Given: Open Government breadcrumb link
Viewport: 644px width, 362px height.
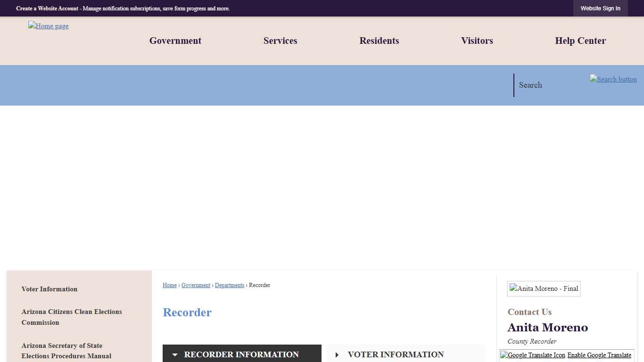Looking at the screenshot, I should (x=196, y=285).
